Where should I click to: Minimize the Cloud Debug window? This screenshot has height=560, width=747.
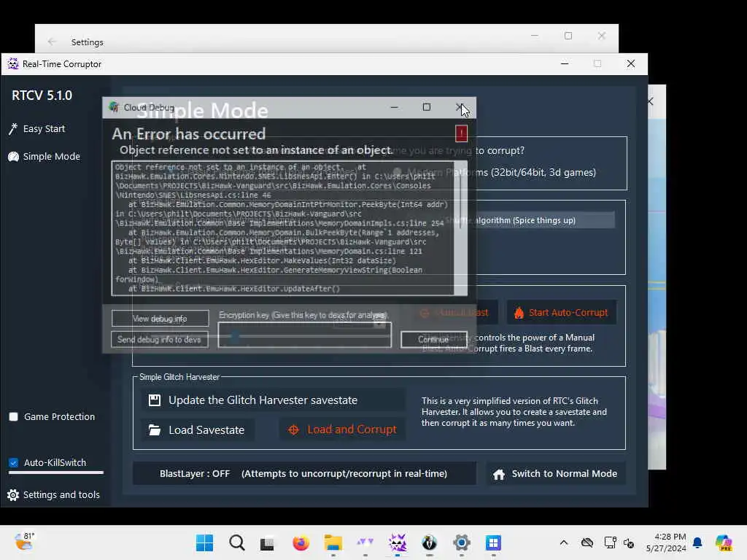pos(394,107)
